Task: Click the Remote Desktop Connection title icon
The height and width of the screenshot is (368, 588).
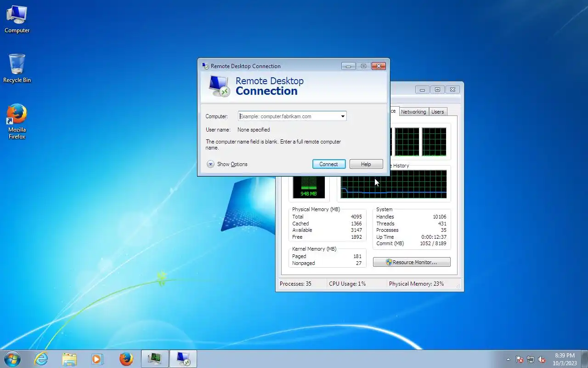Action: coord(205,66)
